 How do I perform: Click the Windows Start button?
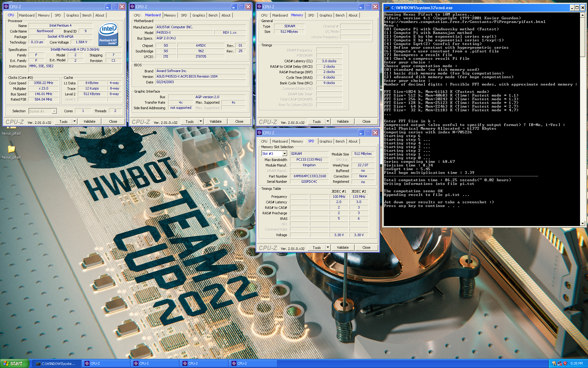(14, 363)
